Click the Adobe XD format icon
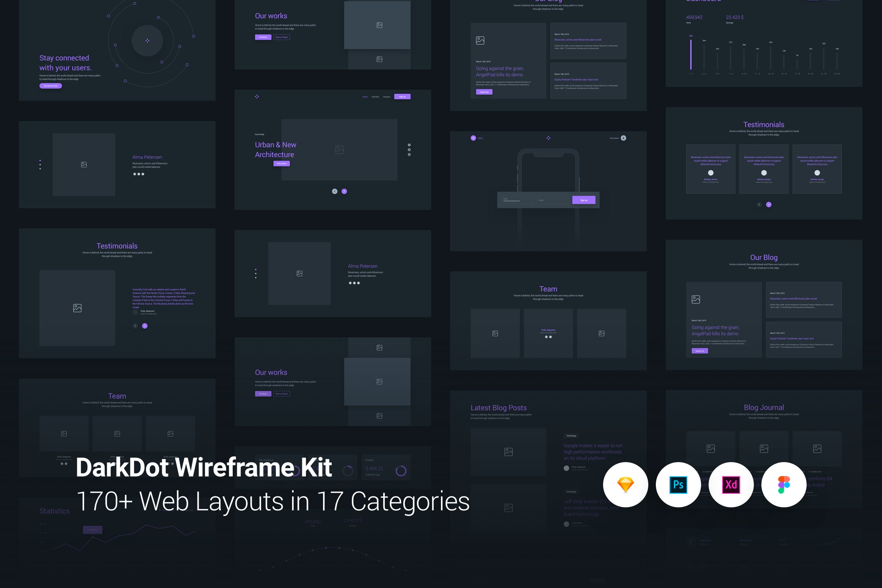This screenshot has width=882, height=588. pyautogui.click(x=731, y=485)
